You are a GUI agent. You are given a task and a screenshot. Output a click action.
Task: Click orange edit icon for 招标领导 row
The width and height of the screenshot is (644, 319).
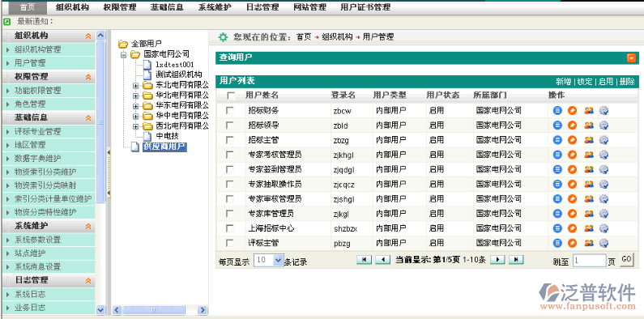point(572,125)
